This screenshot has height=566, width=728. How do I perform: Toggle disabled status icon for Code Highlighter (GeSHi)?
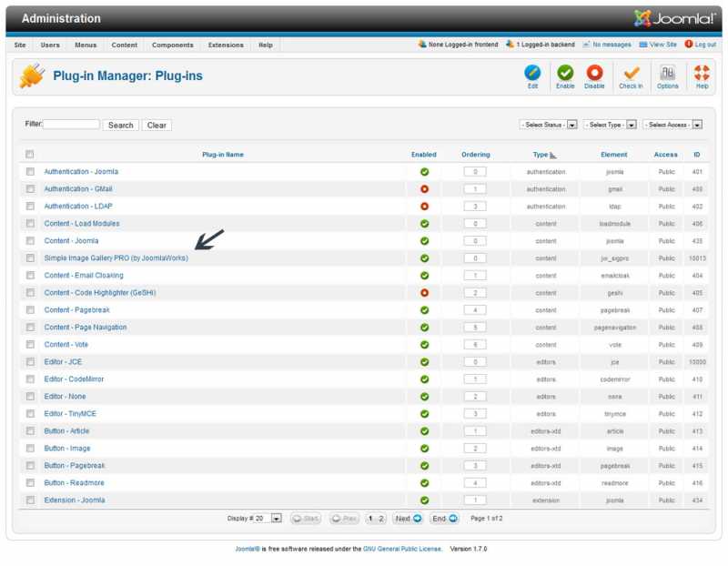[x=424, y=293]
